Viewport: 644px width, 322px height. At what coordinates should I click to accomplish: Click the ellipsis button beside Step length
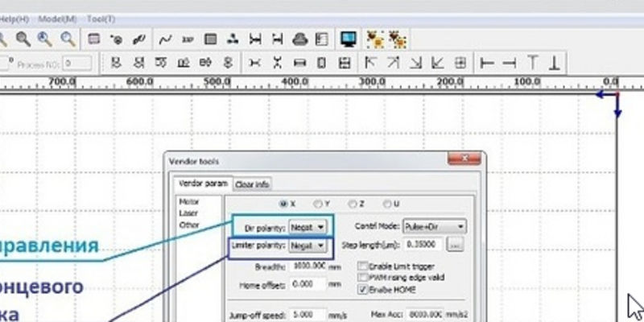click(454, 245)
